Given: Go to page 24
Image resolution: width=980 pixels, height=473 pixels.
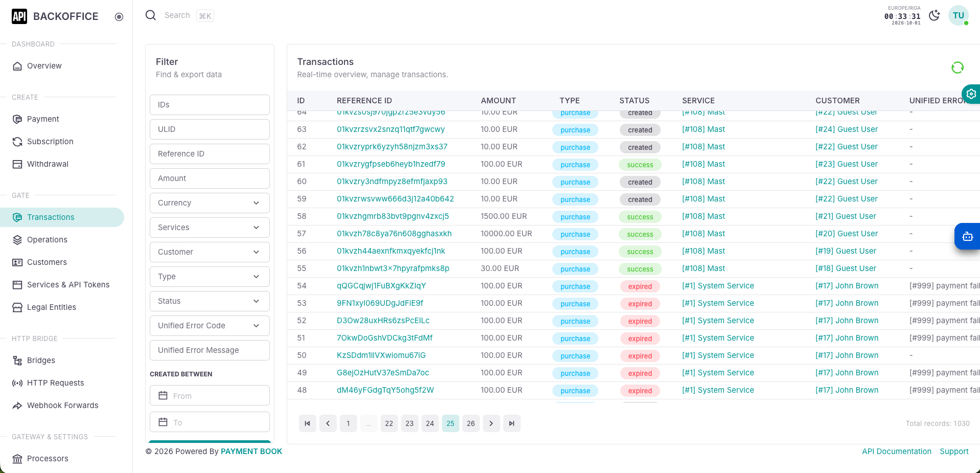Looking at the screenshot, I should point(430,423).
